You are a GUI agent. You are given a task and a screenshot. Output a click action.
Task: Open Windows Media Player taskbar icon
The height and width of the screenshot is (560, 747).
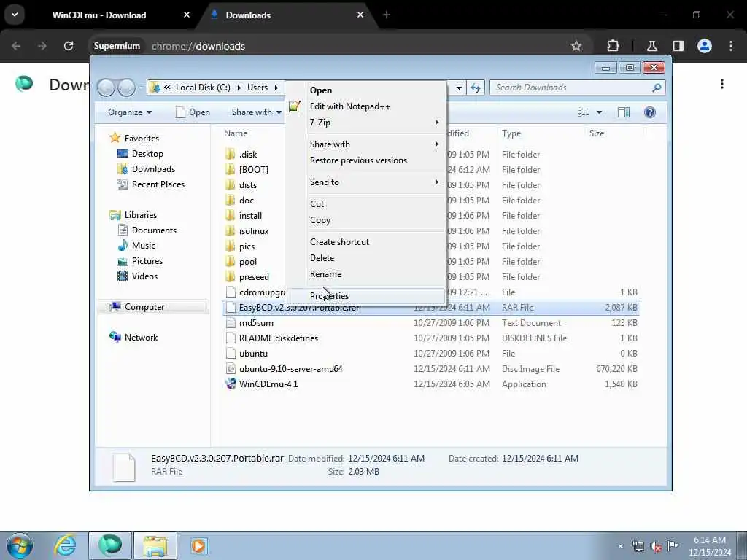click(198, 545)
